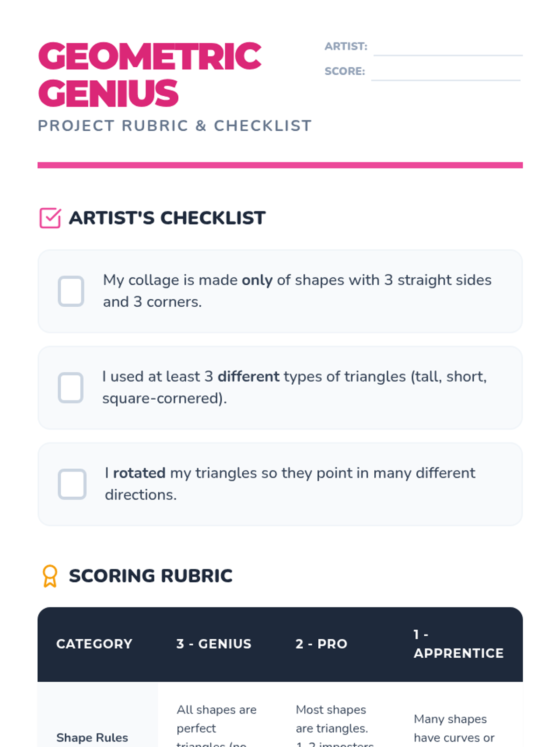This screenshot has height=747, width=560.
Task: Click the pink horizontal divider bar
Action: pyautogui.click(x=280, y=165)
